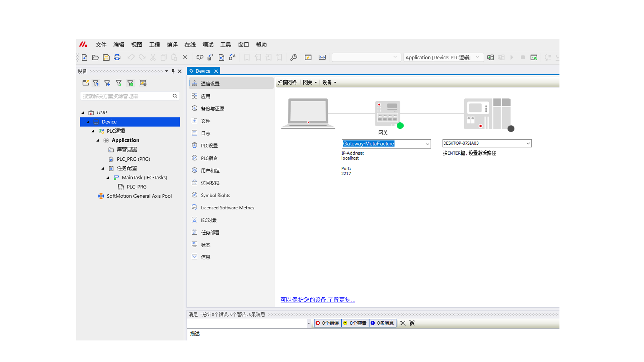Toggle the warnings filter button
The width and height of the screenshot is (644, 362).
click(355, 323)
